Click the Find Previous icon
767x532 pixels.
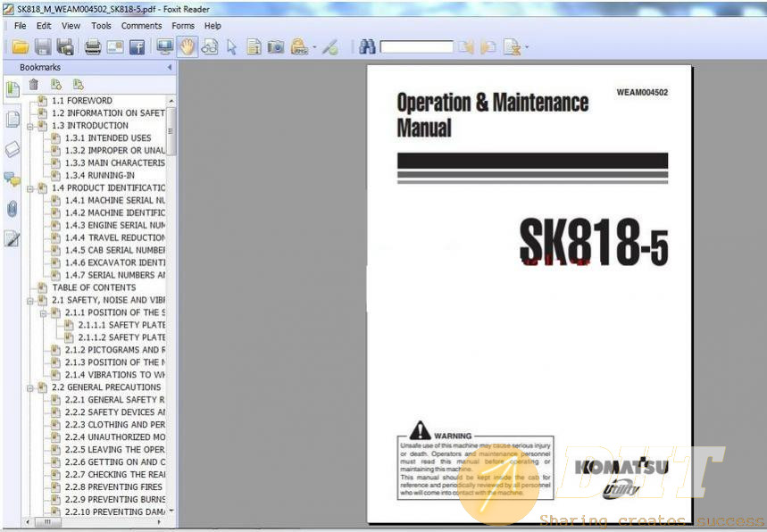(466, 47)
